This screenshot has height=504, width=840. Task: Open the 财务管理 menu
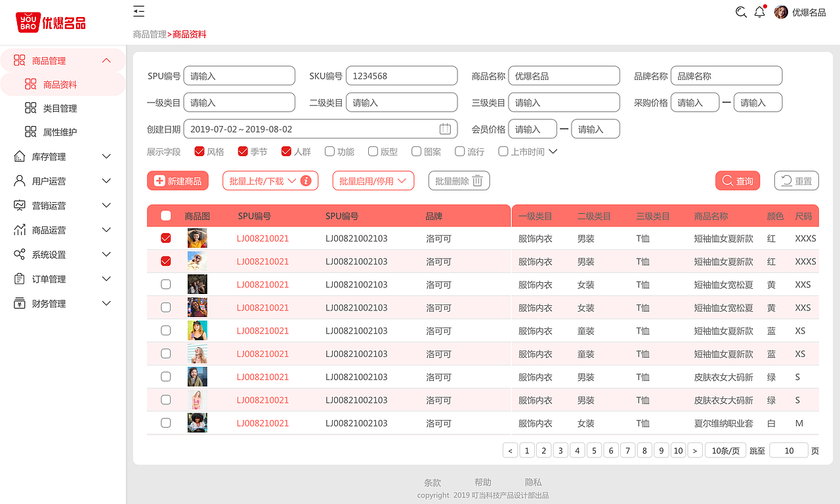(x=62, y=303)
